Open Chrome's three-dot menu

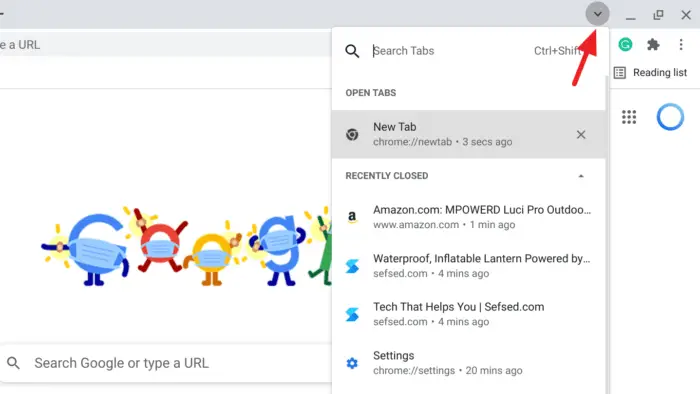pos(681,44)
